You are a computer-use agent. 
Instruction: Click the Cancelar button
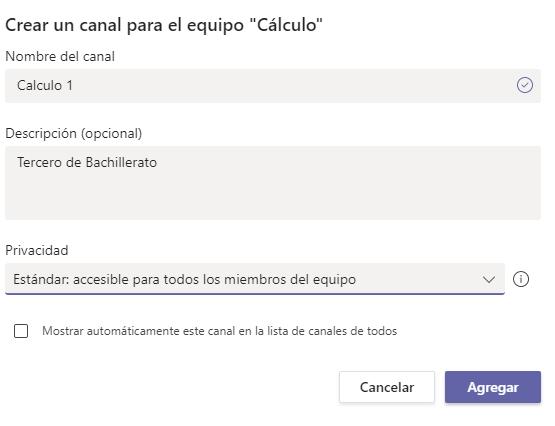(x=387, y=387)
